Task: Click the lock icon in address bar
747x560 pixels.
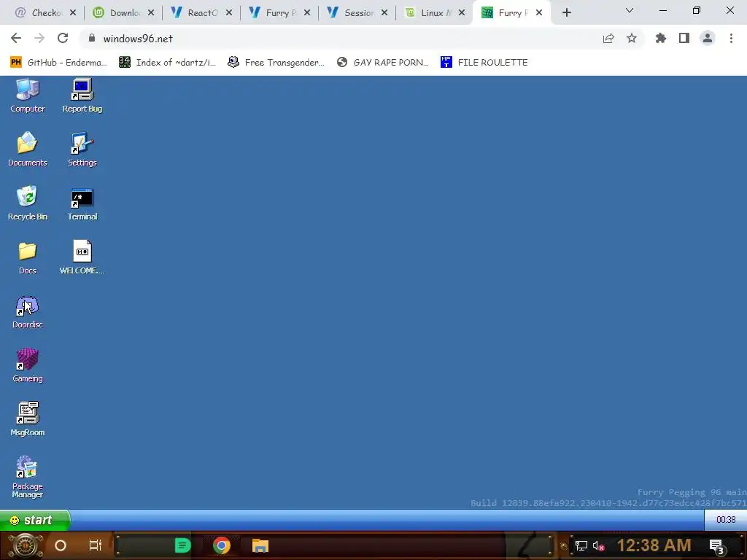Action: [x=92, y=39]
